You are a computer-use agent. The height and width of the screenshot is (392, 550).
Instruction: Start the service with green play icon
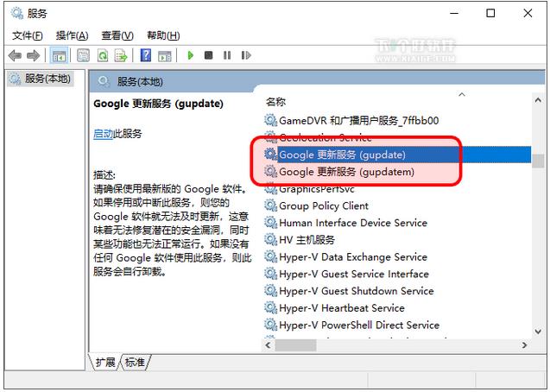coord(191,55)
